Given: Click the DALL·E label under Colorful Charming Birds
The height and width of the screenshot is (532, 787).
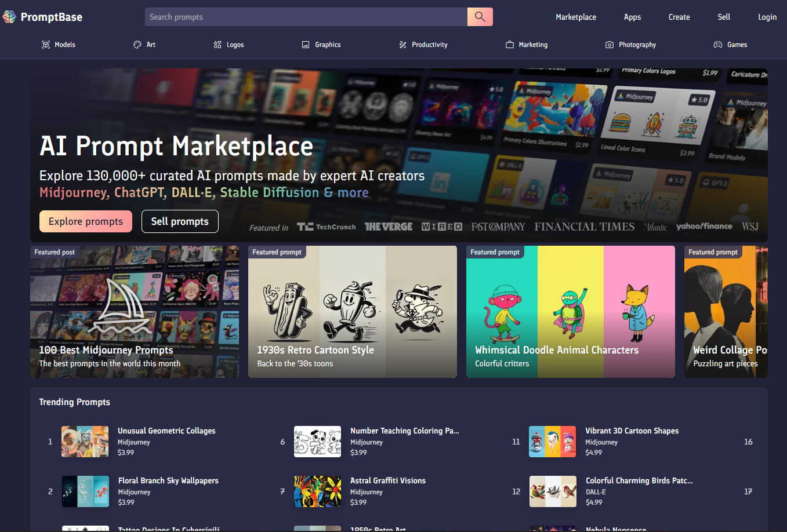Looking at the screenshot, I should pyautogui.click(x=596, y=492).
